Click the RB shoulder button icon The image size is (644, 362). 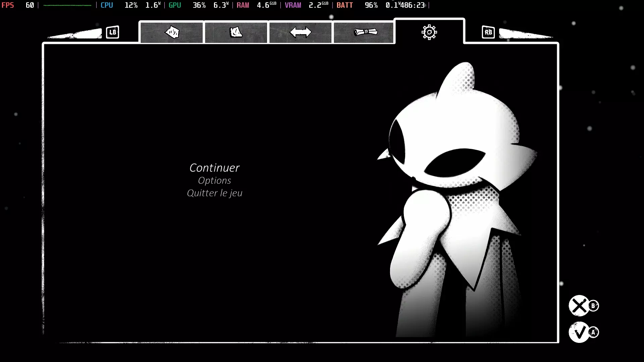pos(488,32)
